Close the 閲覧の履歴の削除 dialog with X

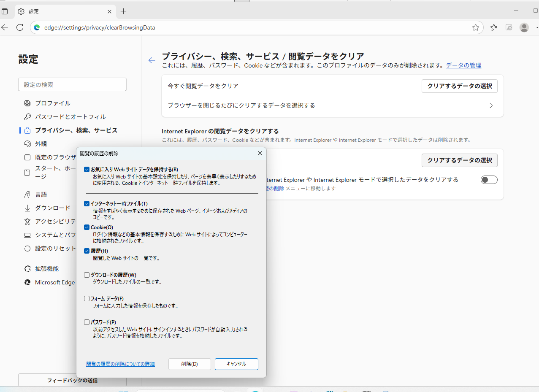tap(260, 153)
